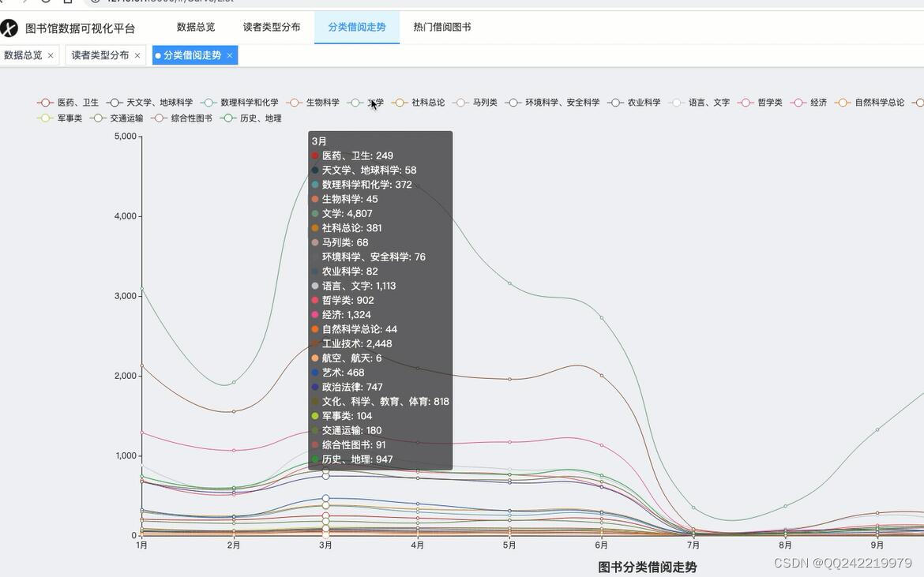
Task: Toggle 社科总论 legend series
Action: (x=418, y=103)
